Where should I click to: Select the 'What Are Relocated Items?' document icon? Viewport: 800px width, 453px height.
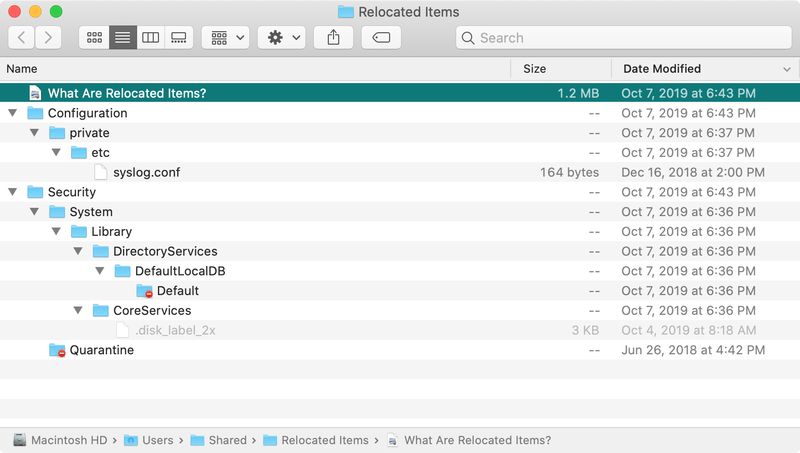tap(35, 93)
